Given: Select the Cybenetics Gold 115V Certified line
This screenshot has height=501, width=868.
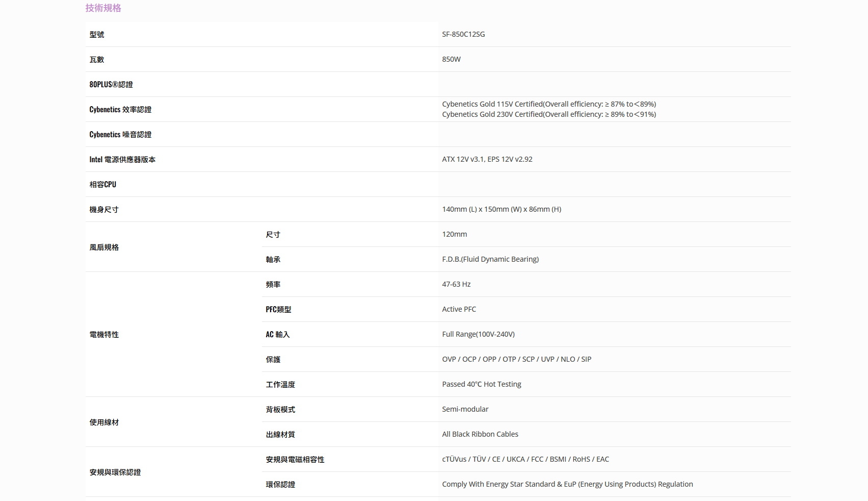Looking at the screenshot, I should click(x=549, y=104).
